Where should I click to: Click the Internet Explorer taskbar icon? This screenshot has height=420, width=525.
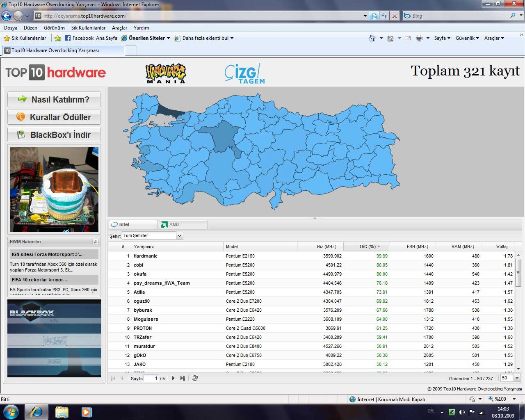coord(37,412)
